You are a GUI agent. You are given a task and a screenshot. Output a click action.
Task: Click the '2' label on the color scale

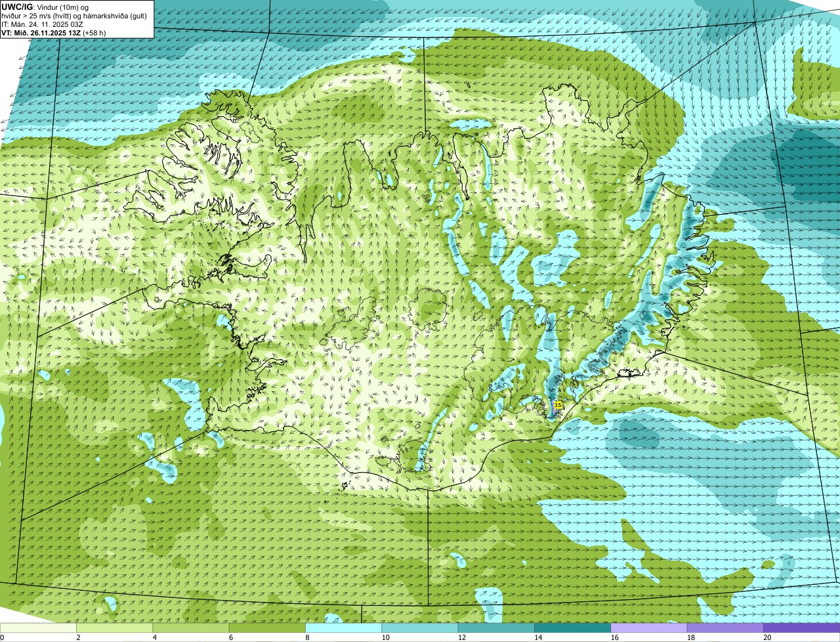pos(78,637)
